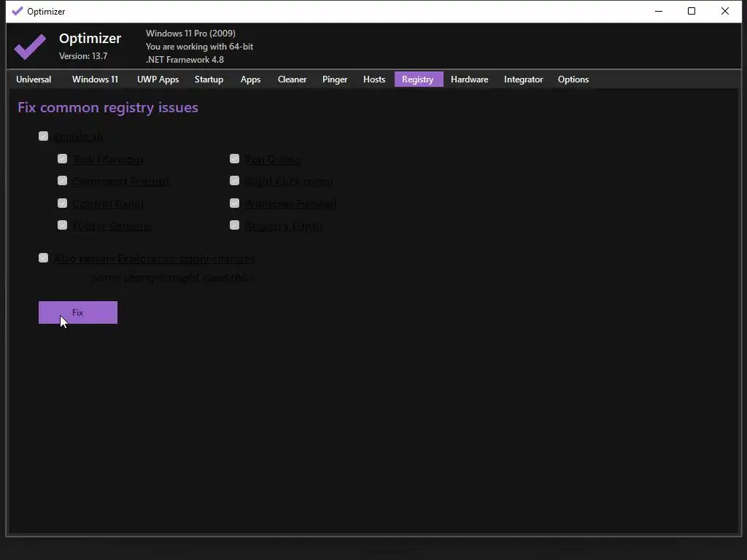The width and height of the screenshot is (747, 560).
Task: Click the 'some changes might need this' note
Action: click(172, 278)
